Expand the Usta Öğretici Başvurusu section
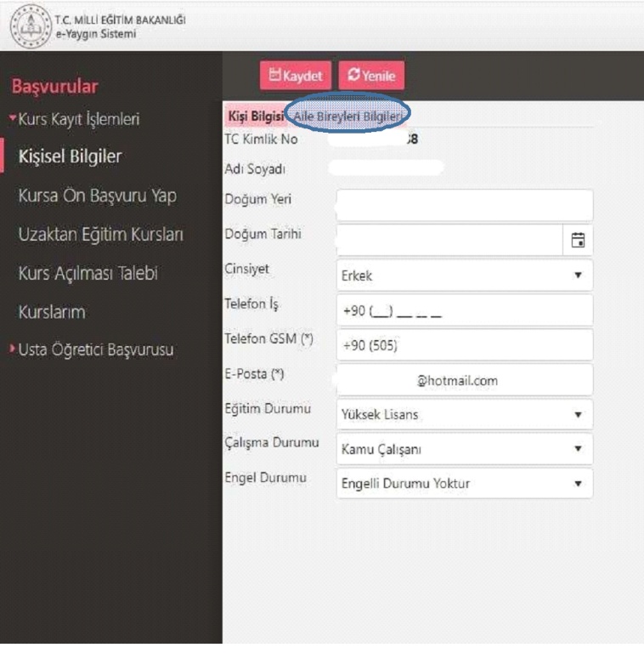This screenshot has height=653, width=644. point(95,349)
